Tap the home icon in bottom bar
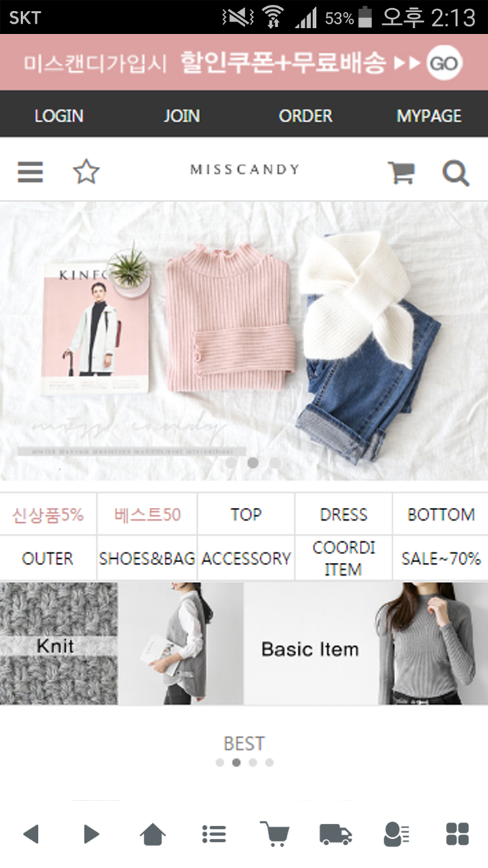This screenshot has width=488, height=868. tap(152, 834)
